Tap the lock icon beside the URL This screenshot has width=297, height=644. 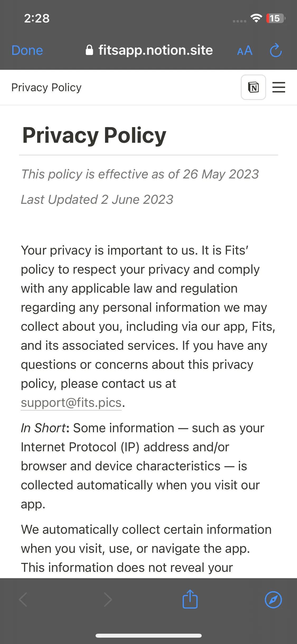click(89, 50)
